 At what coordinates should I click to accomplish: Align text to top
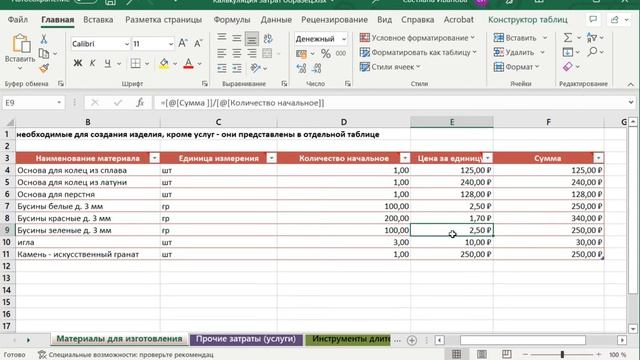click(x=222, y=39)
